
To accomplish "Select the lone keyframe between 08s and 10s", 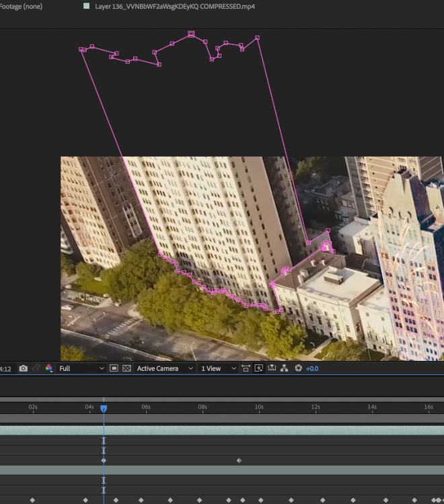I will coord(239,460).
